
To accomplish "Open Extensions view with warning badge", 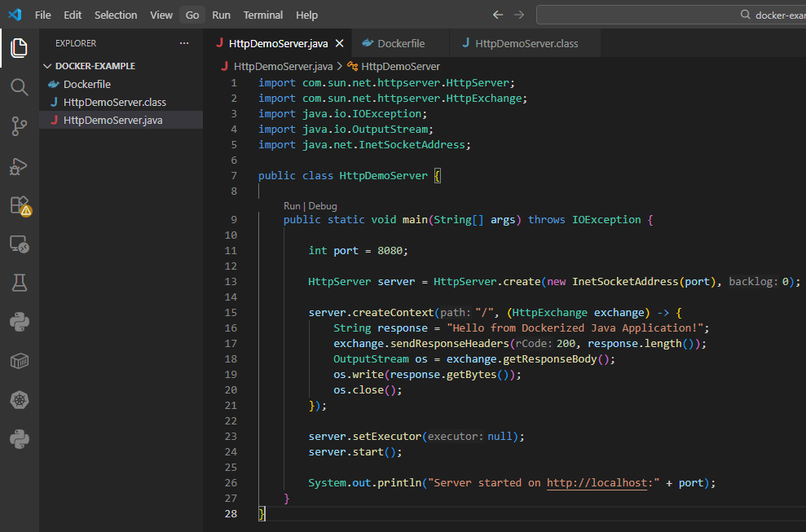I will [x=20, y=205].
